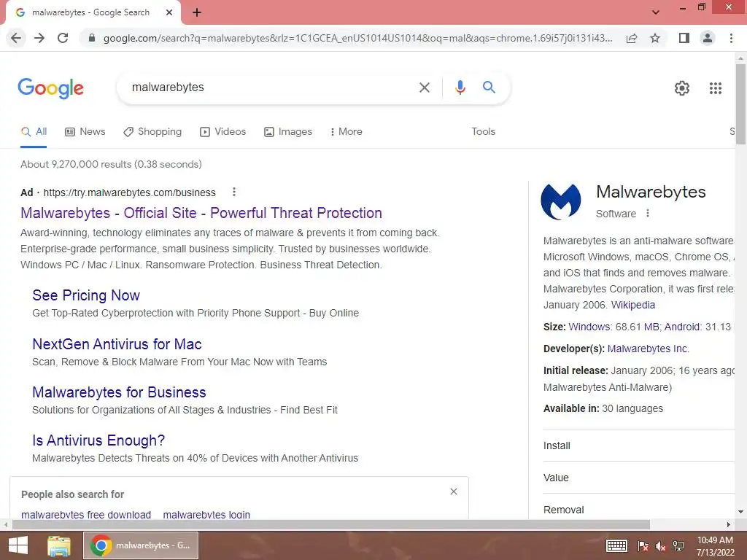Open the search Tools options

(x=483, y=132)
